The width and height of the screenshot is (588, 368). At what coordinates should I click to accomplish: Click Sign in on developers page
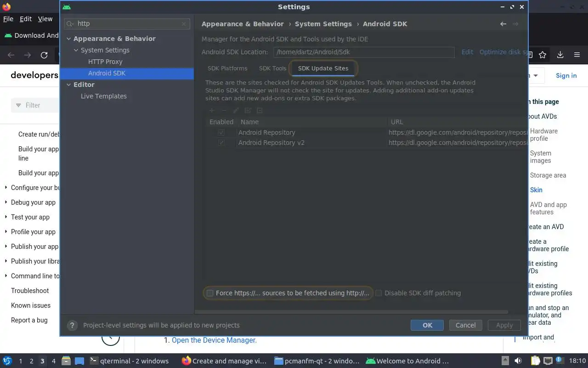[x=566, y=75]
